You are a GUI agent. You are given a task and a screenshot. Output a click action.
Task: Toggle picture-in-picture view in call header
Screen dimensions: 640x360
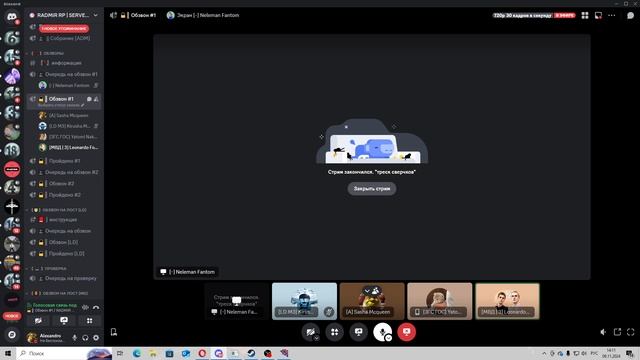point(598,15)
